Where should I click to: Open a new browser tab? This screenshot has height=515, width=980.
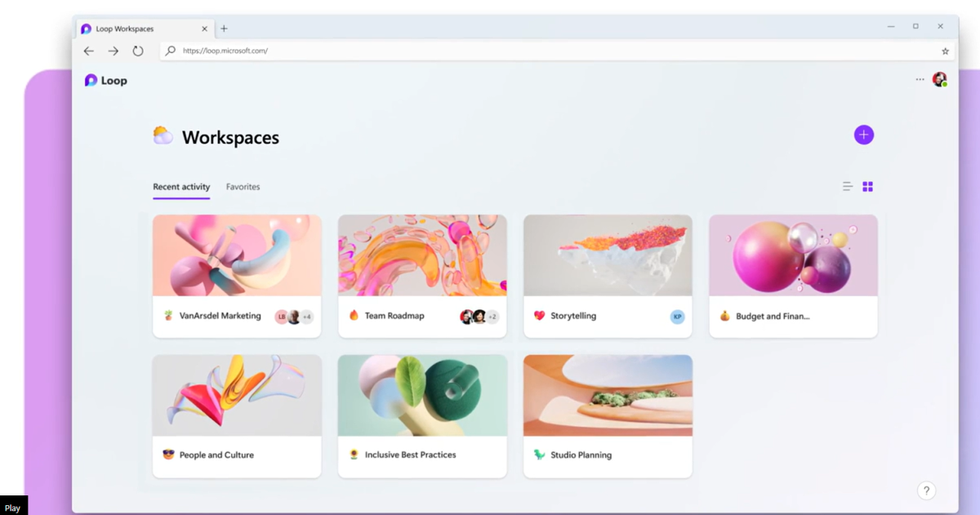pyautogui.click(x=224, y=29)
